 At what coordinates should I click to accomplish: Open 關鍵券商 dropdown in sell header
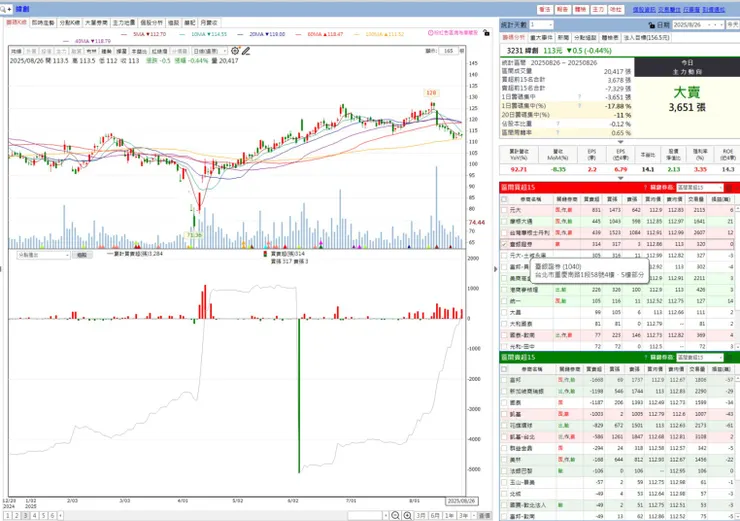(x=700, y=357)
